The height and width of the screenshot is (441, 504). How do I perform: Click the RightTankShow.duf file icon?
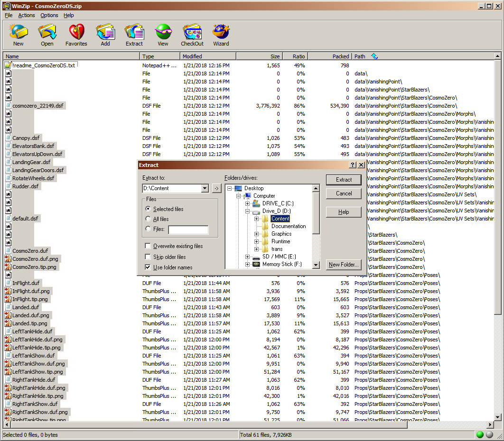pyautogui.click(x=9, y=404)
